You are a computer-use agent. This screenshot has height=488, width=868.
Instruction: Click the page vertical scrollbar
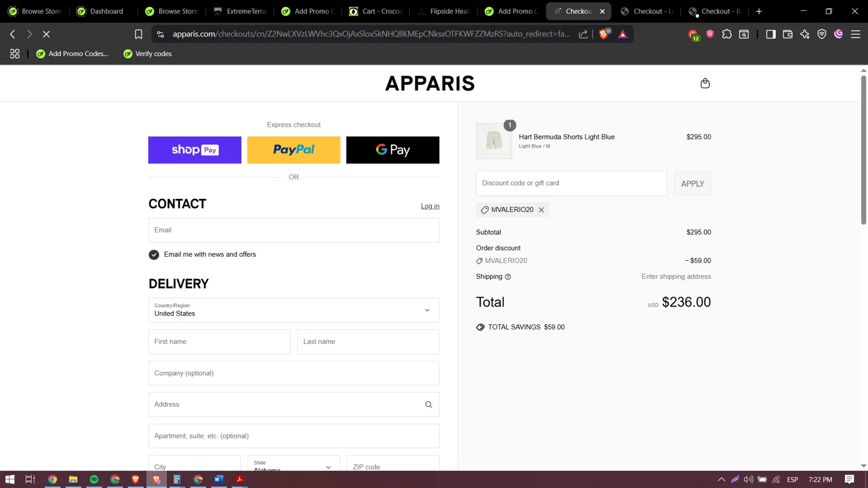pos(863,150)
